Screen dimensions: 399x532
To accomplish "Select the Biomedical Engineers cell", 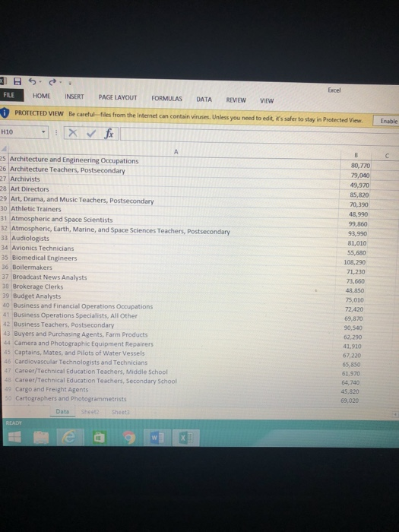I will (174, 258).
